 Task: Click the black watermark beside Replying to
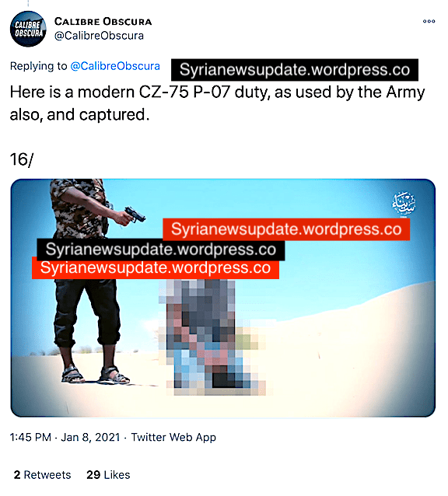pyautogui.click(x=295, y=70)
